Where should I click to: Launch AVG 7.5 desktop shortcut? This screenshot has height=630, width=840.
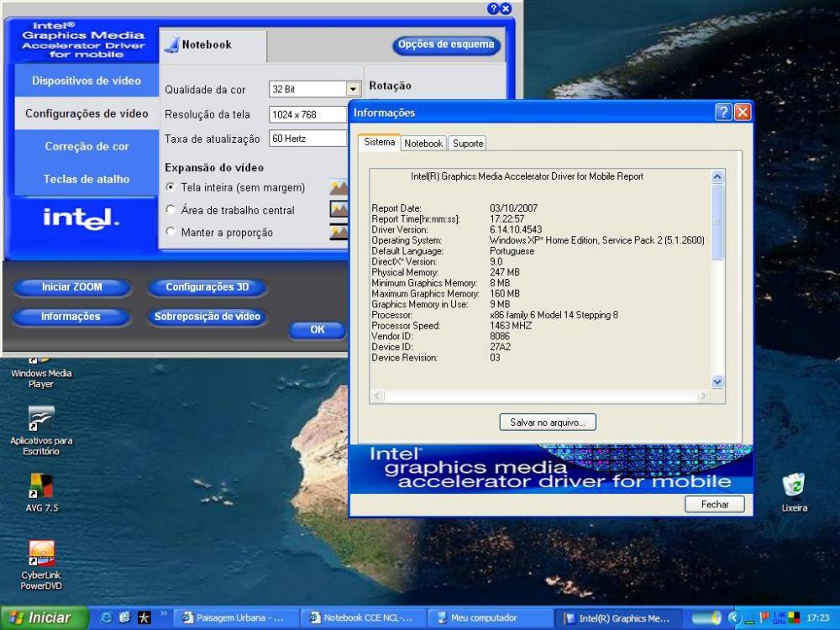point(41,486)
